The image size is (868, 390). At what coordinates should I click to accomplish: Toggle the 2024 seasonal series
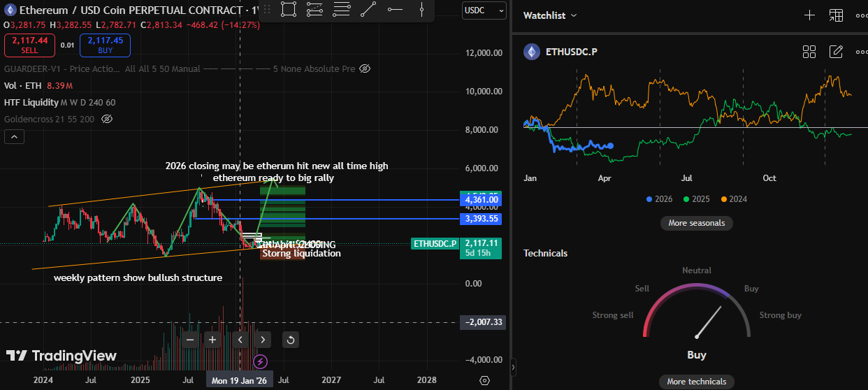point(733,199)
